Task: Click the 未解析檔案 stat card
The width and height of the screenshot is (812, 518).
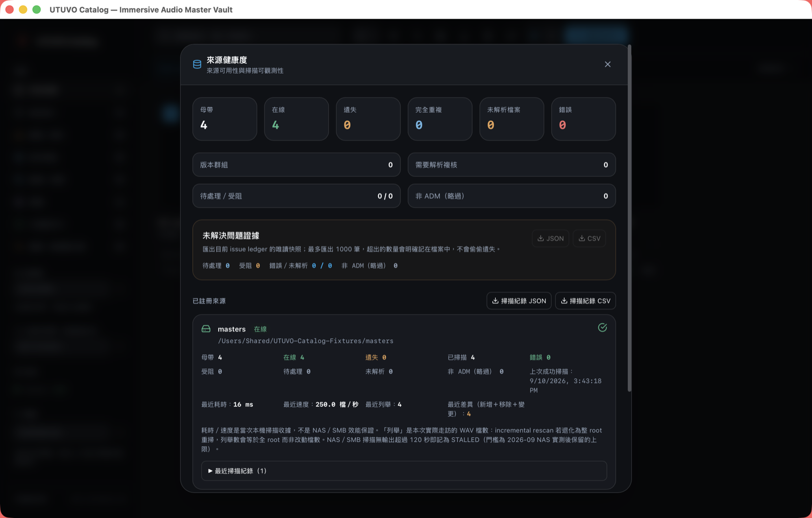Action: (x=512, y=119)
